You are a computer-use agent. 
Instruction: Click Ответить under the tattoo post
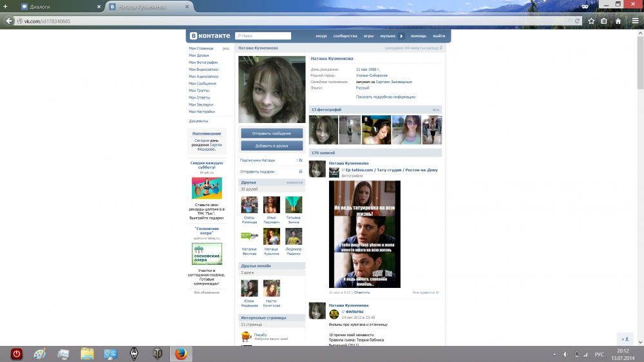tap(362, 292)
